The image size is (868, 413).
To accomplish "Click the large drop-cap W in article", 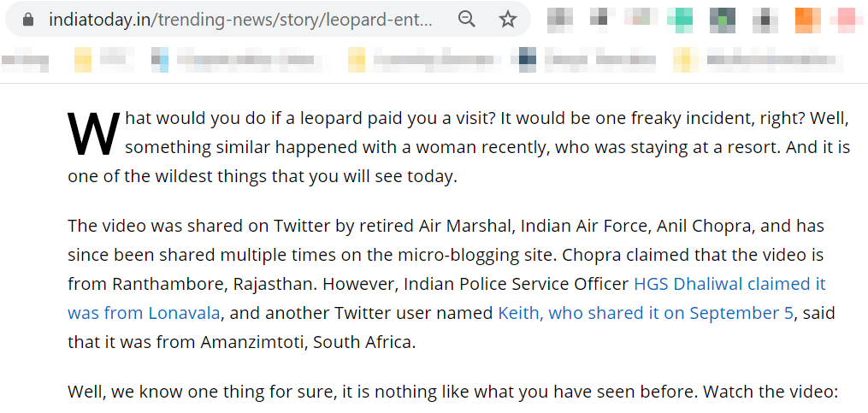I will [93, 134].
